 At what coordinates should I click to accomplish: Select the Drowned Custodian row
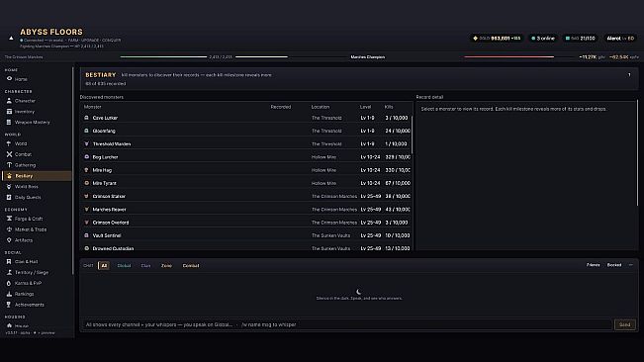246,247
